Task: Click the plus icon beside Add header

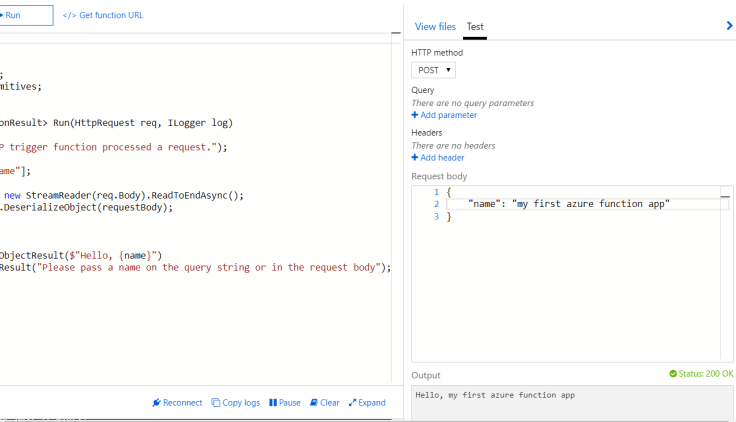Action: [414, 158]
